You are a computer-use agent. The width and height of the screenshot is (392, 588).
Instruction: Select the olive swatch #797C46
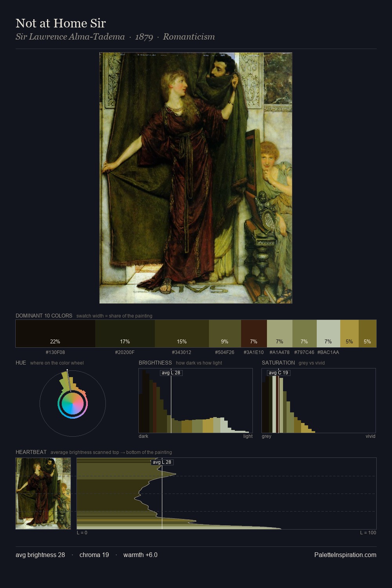(x=304, y=334)
